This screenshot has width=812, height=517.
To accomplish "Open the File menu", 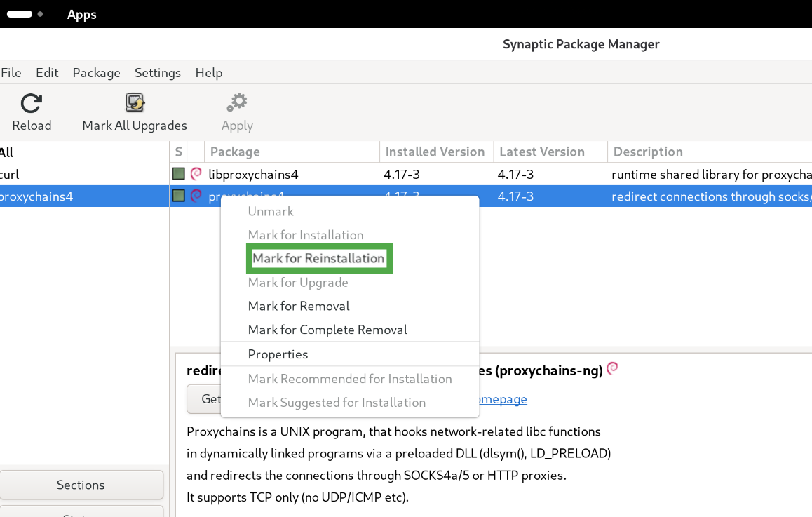I will pos(11,72).
